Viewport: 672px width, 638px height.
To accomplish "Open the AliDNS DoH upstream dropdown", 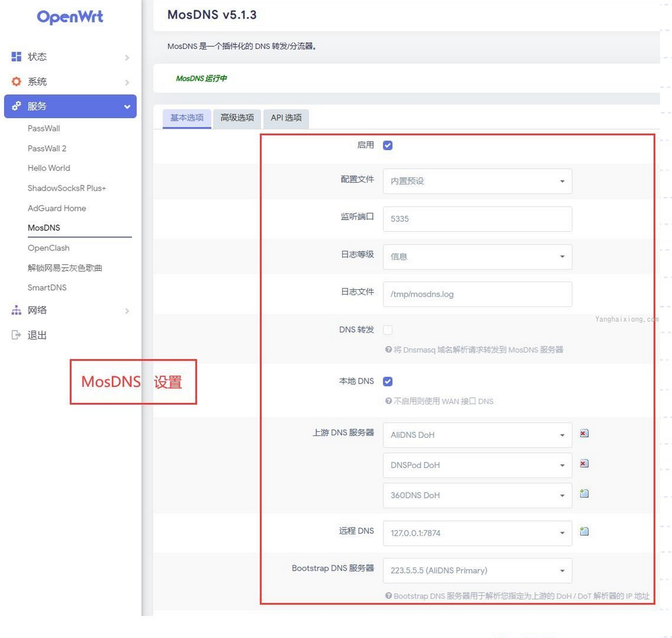I will click(478, 435).
